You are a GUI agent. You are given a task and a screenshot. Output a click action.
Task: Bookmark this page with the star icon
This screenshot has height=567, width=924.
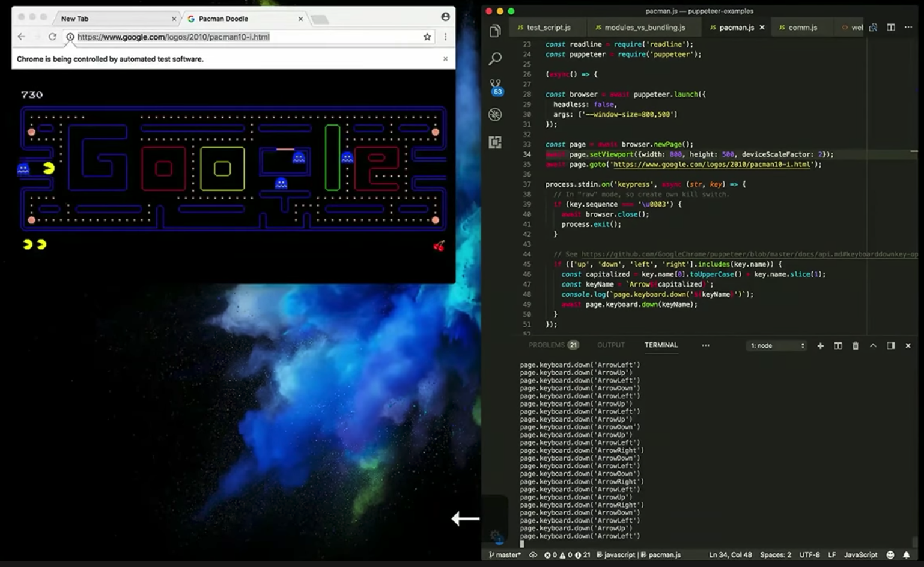pos(427,37)
